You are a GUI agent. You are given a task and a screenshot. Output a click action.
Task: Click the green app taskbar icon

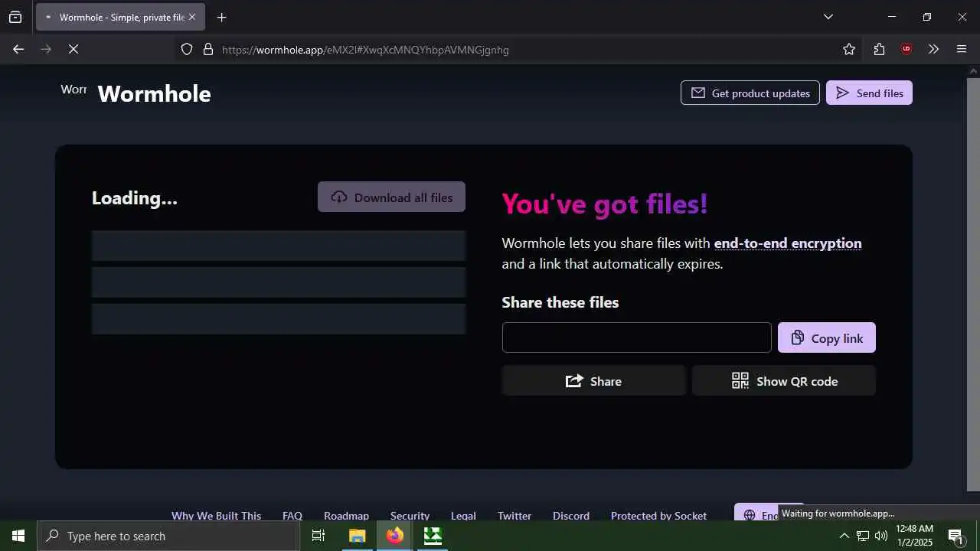(x=433, y=536)
